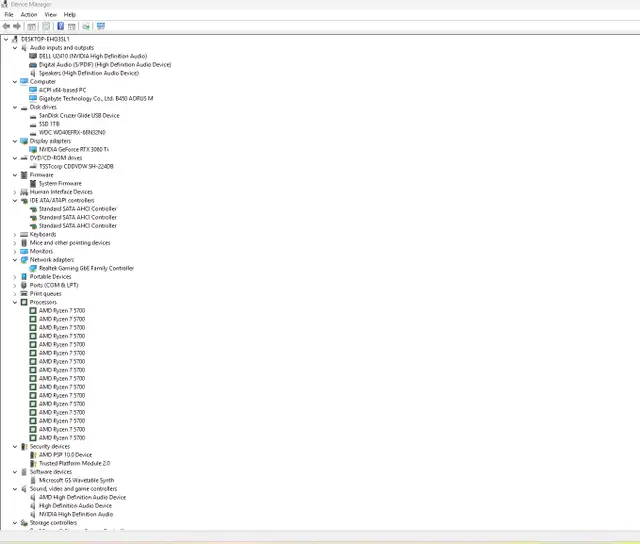Image resolution: width=640 pixels, height=544 pixels.
Task: Select AMD High Definition Audio Device
Action: click(x=82, y=497)
